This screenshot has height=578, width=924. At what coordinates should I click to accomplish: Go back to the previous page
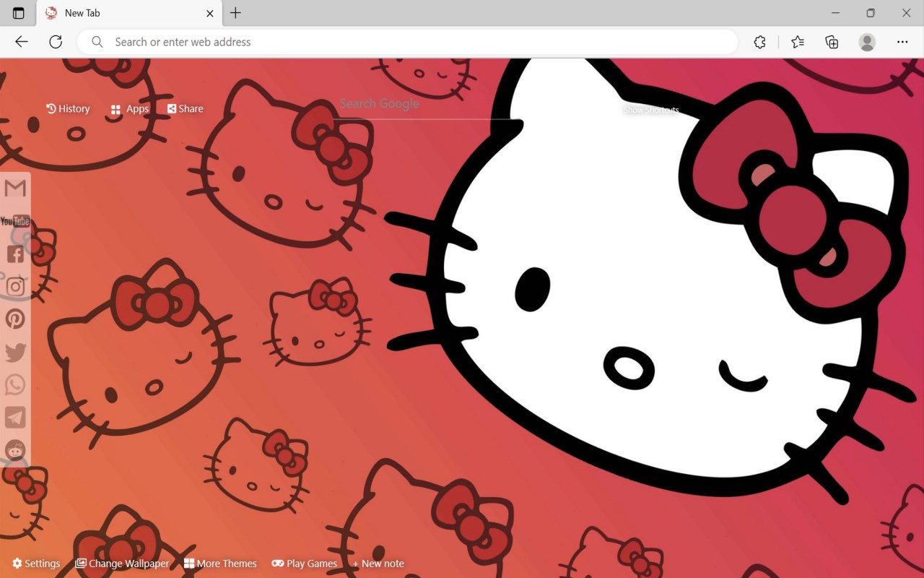[22, 42]
